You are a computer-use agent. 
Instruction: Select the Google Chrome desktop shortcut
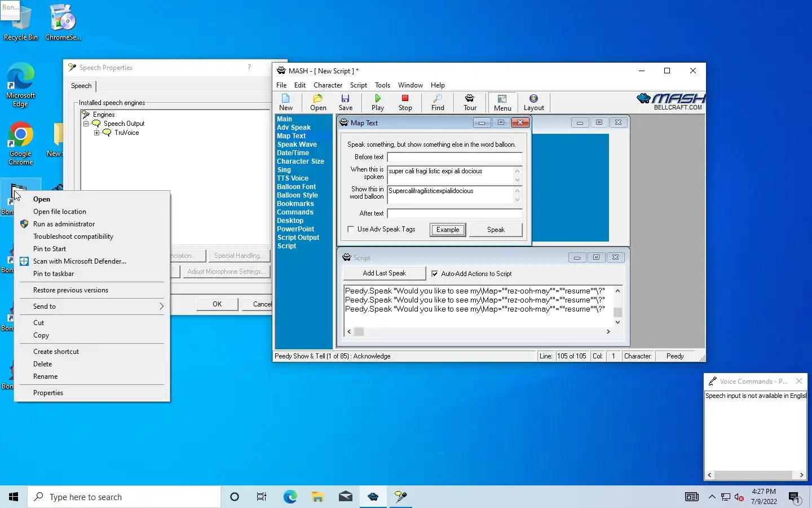pyautogui.click(x=21, y=144)
